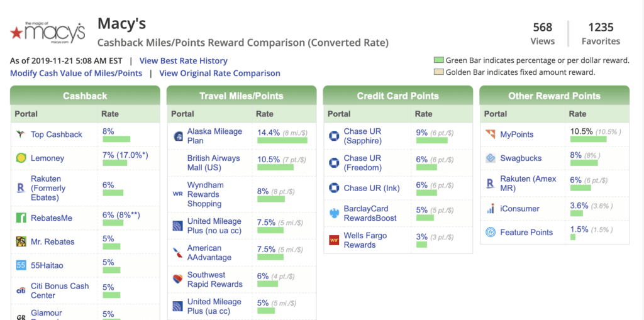
Task: Open Modify Cash Value of Miles/Points
Action: pyautogui.click(x=76, y=73)
